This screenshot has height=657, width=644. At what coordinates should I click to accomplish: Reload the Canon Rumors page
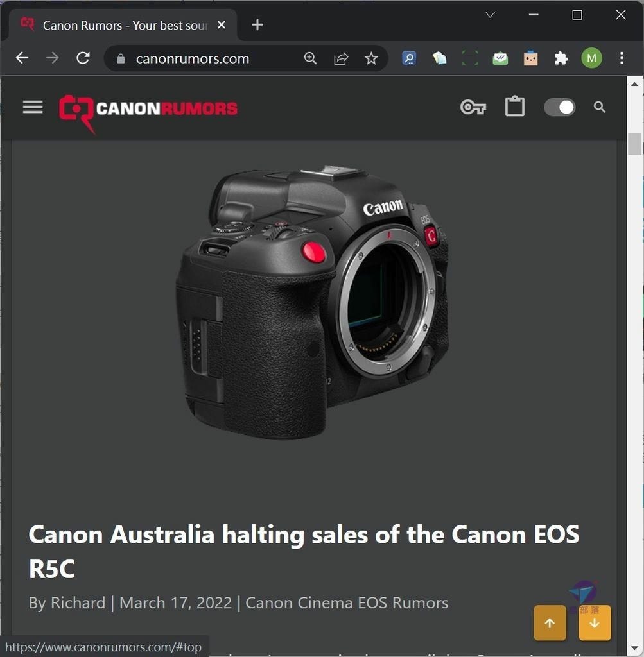pyautogui.click(x=83, y=58)
